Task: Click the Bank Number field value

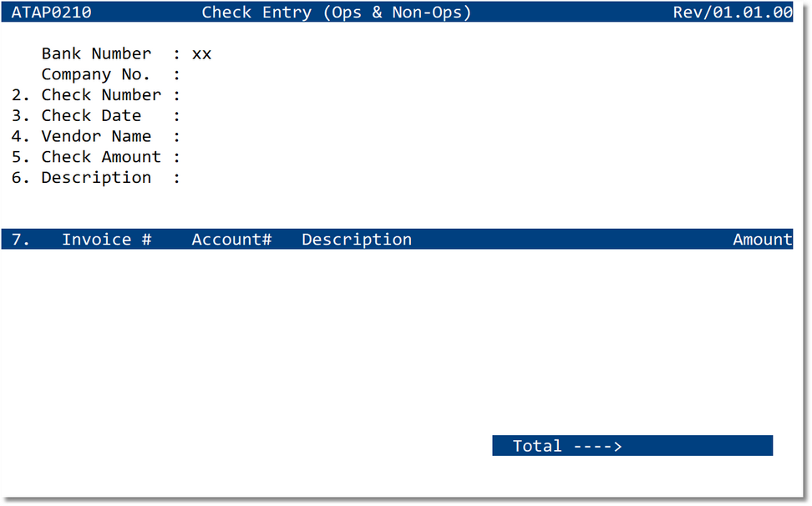Action: pos(201,54)
